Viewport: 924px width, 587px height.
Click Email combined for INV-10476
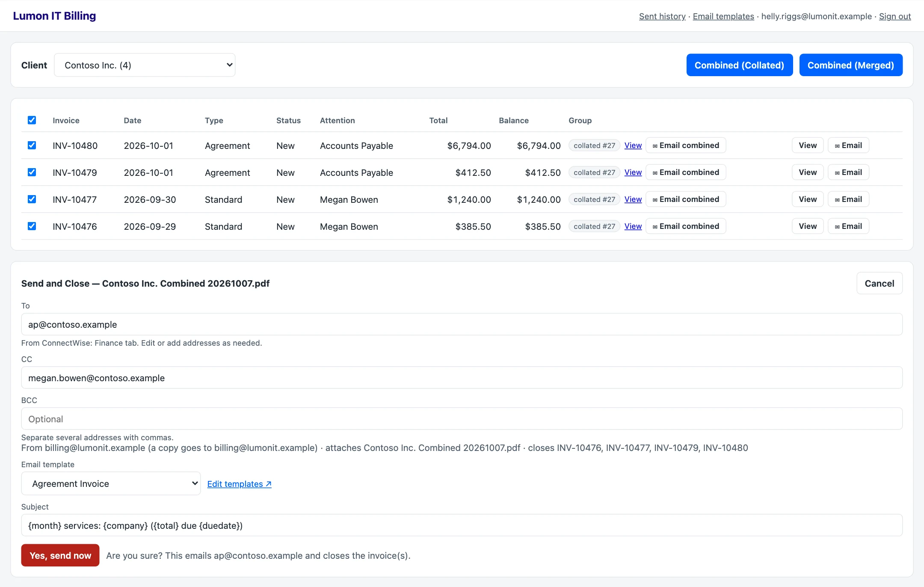686,226
